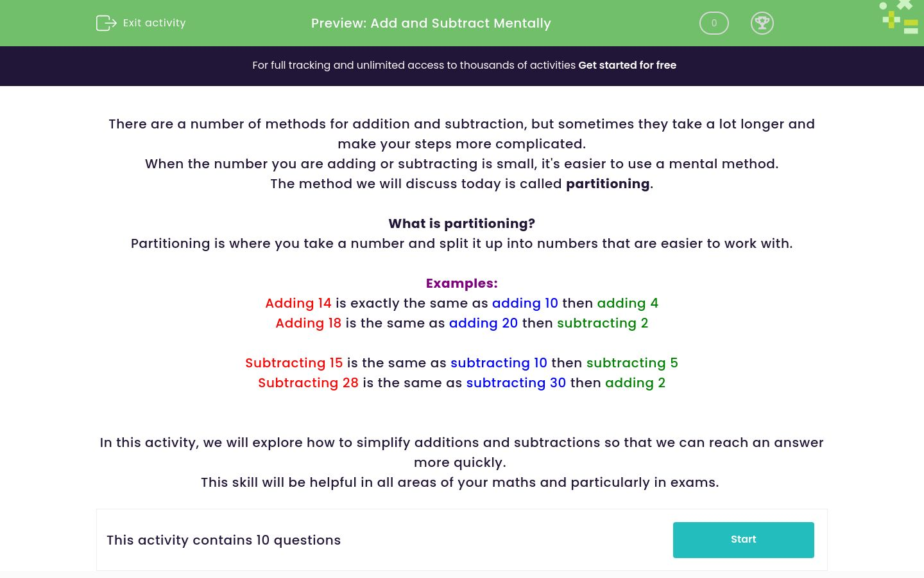The height and width of the screenshot is (578, 924).
Task: Select the Preview: Add and Subtract Mentally title
Action: [x=431, y=23]
